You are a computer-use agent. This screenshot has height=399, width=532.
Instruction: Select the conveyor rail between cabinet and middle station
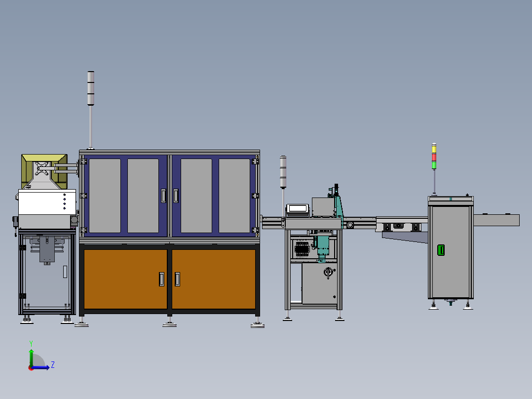(x=272, y=223)
